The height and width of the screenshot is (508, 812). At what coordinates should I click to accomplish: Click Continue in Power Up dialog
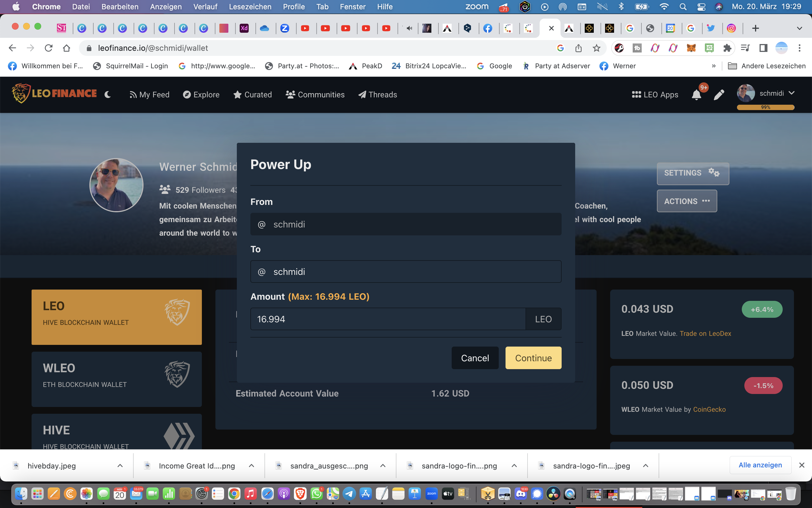point(533,358)
